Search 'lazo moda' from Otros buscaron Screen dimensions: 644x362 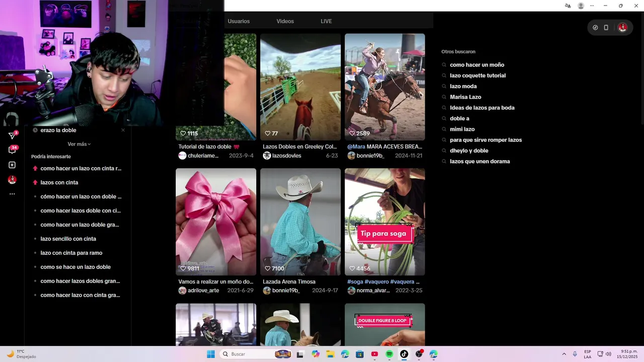pos(463,86)
